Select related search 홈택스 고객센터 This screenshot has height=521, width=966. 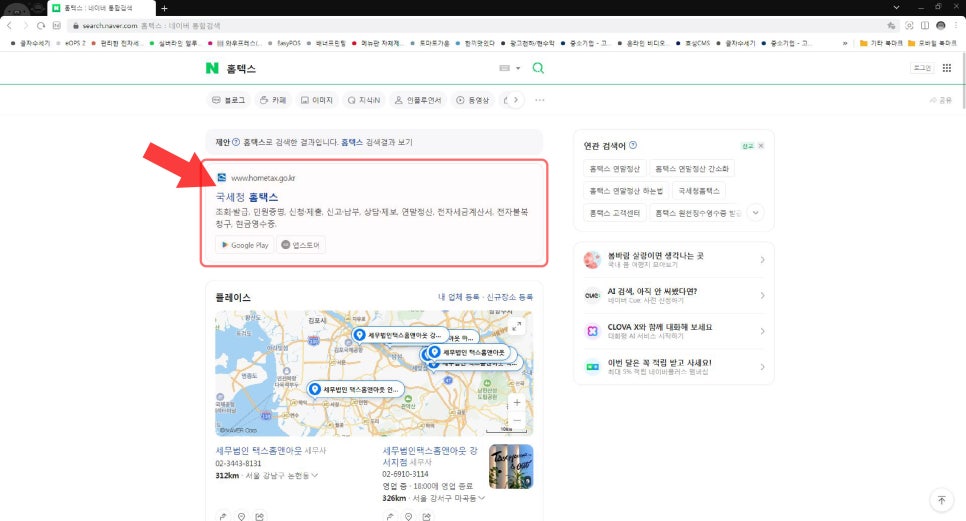(x=614, y=213)
